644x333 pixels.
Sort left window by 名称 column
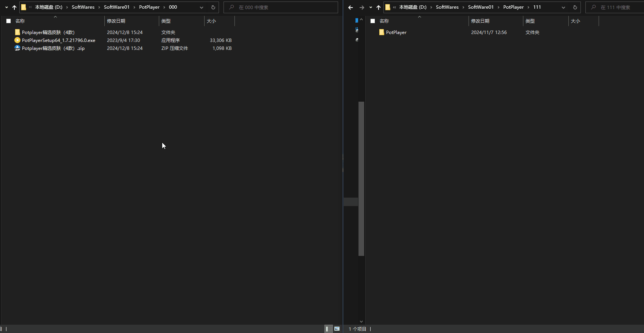[20, 21]
